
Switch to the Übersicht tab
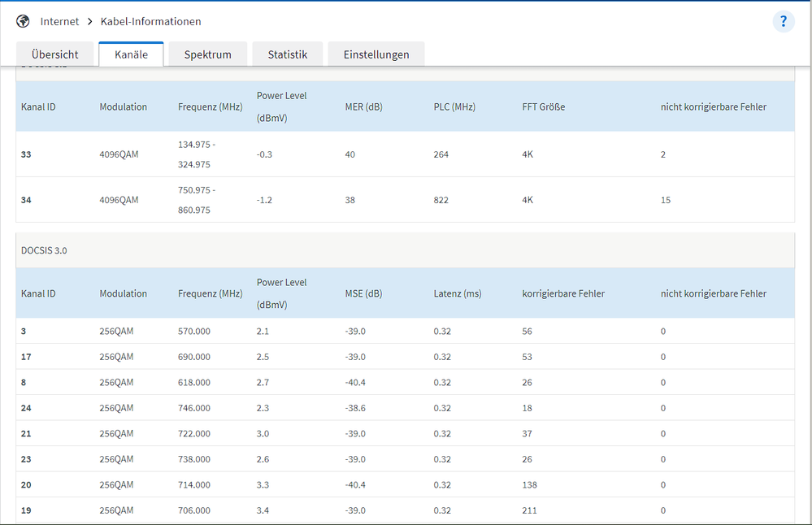(x=55, y=54)
